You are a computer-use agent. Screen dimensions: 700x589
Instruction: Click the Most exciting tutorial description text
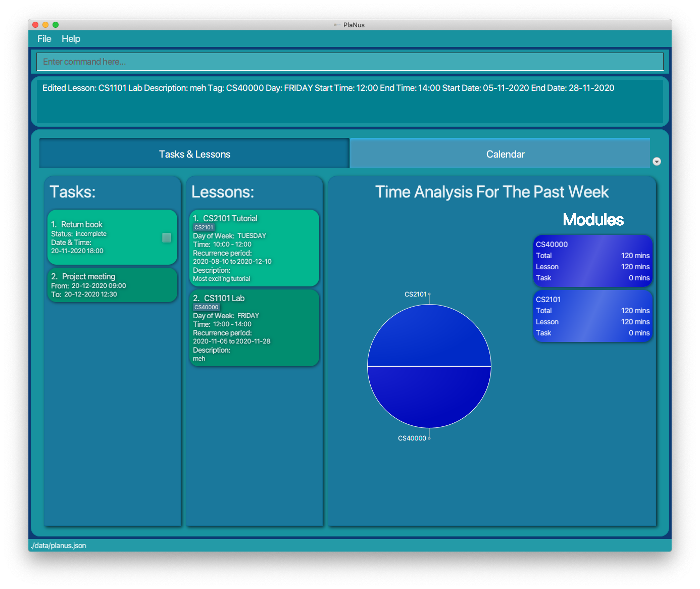pos(222,279)
